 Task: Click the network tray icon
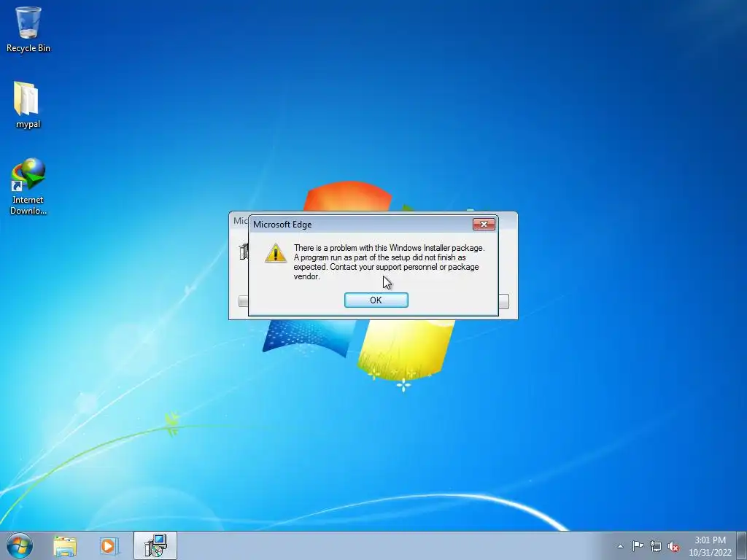pyautogui.click(x=656, y=546)
